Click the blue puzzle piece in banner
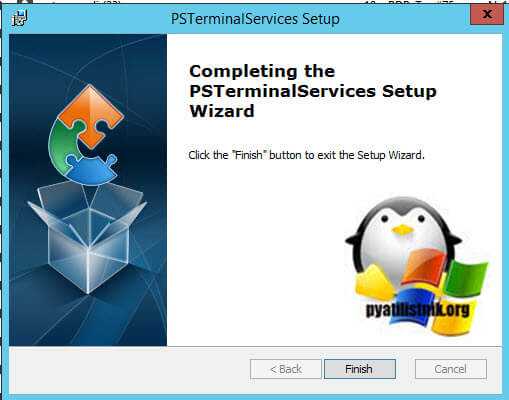Screen dimensions: 509x400 click(x=91, y=169)
